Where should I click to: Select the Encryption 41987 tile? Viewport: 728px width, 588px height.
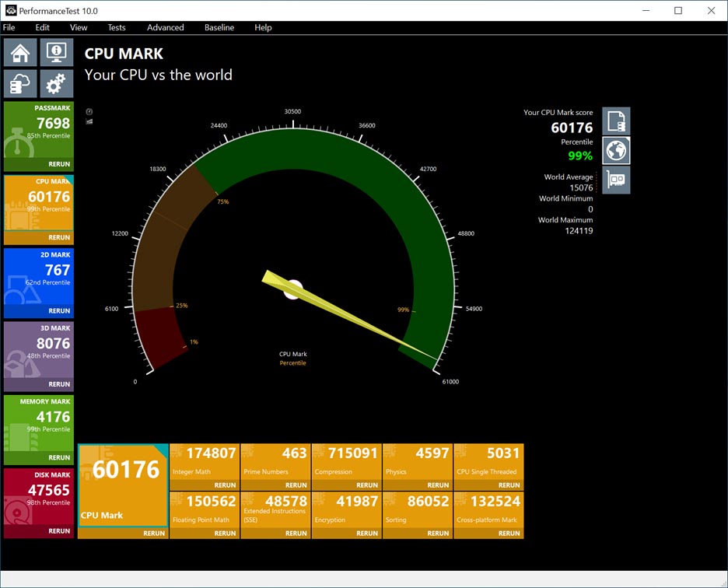point(346,510)
